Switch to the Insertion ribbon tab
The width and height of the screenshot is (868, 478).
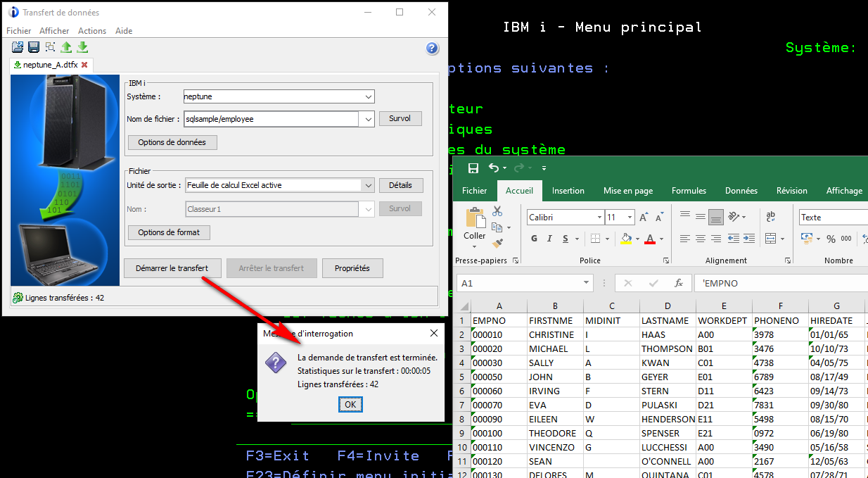[x=568, y=191]
